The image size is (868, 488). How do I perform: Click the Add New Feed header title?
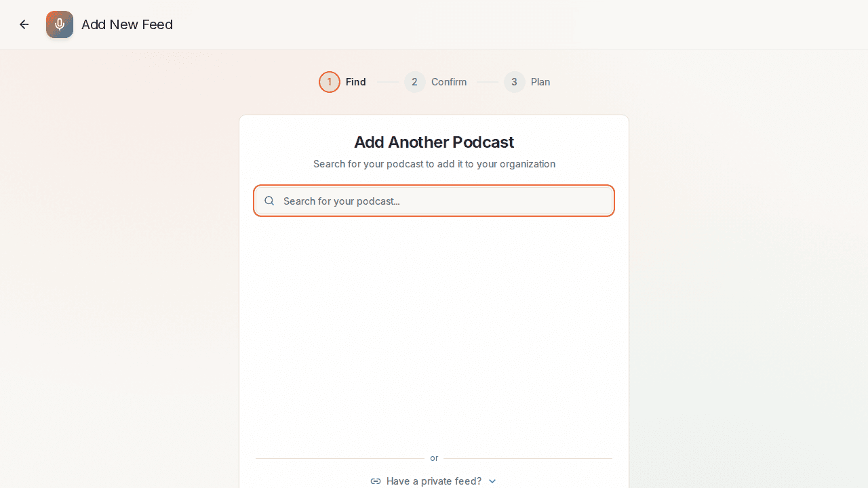(x=127, y=24)
